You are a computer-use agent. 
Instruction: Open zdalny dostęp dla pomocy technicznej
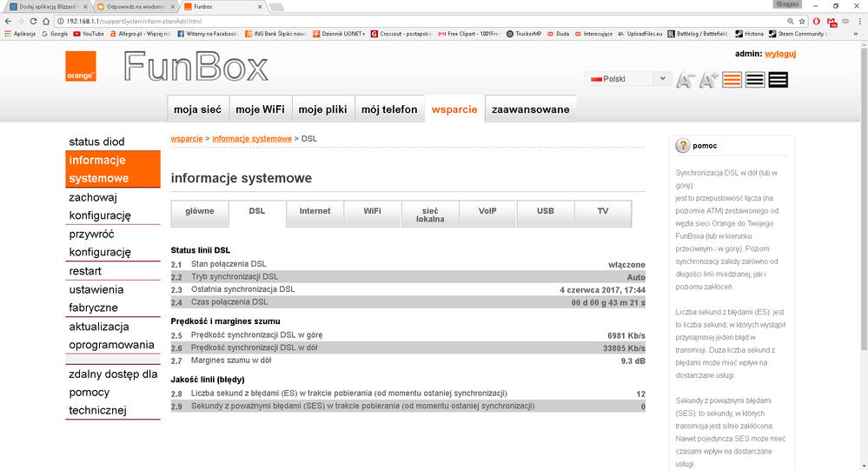pyautogui.click(x=113, y=392)
